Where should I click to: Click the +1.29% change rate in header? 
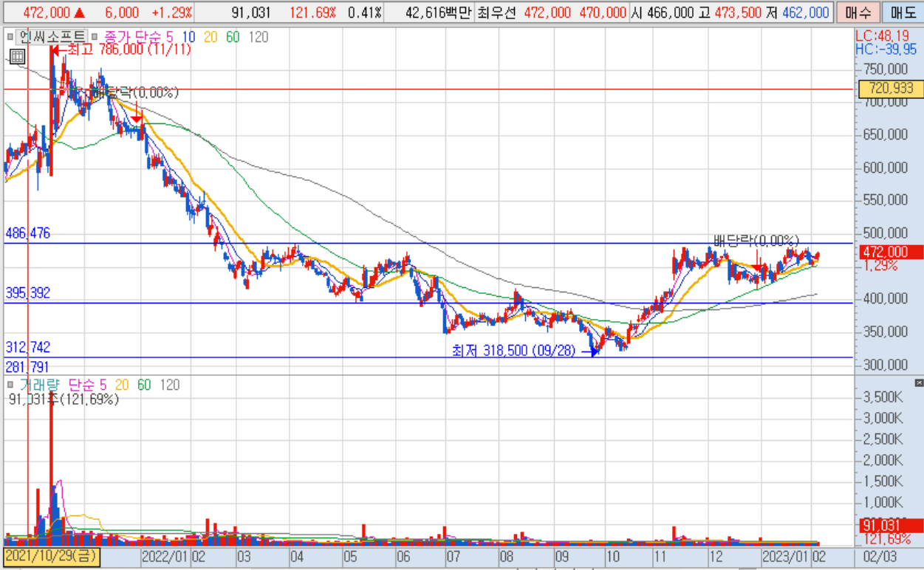point(171,13)
